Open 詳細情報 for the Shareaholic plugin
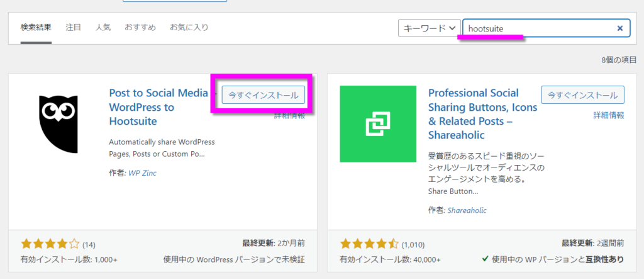 [609, 116]
